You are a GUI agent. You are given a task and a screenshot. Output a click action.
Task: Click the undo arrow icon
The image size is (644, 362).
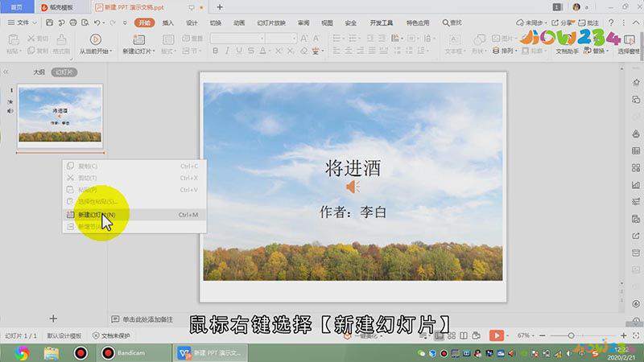(97, 23)
